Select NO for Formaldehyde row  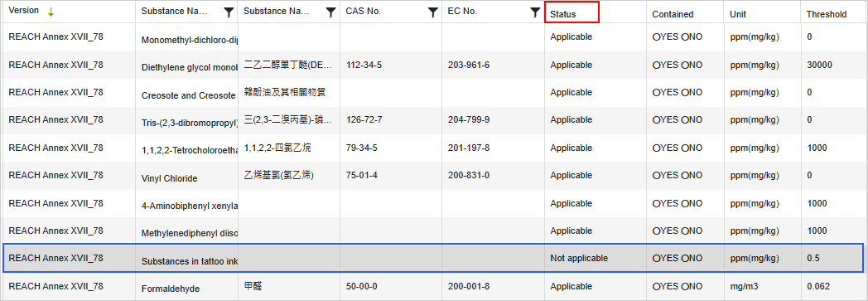[x=685, y=287]
